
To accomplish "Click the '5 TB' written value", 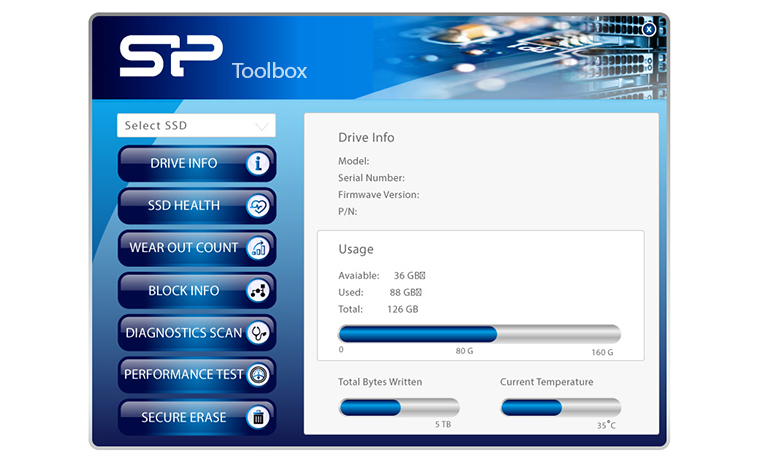I will [443, 425].
